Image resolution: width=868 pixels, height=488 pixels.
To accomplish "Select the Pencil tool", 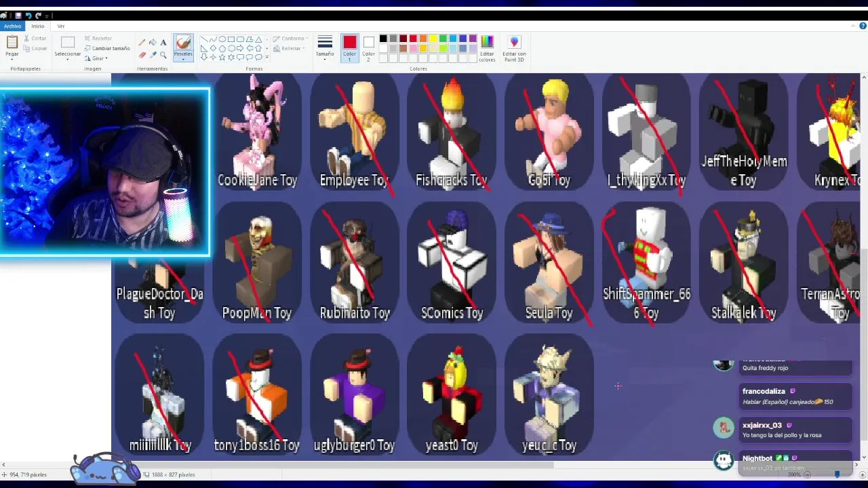I will click(x=142, y=43).
